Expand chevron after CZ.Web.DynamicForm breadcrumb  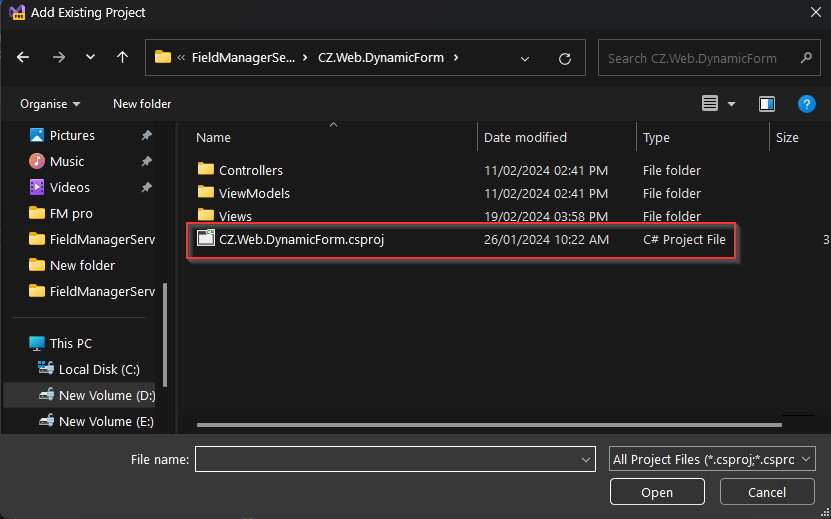456,57
